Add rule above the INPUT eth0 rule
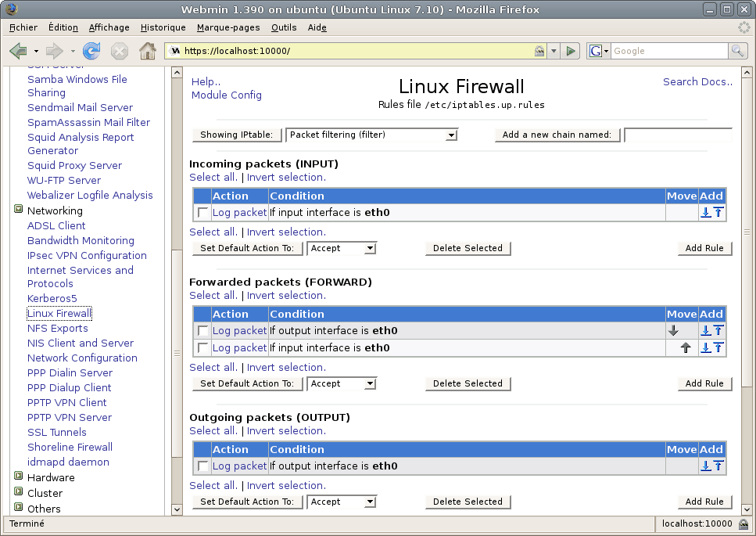The width and height of the screenshot is (756, 536). 718,212
